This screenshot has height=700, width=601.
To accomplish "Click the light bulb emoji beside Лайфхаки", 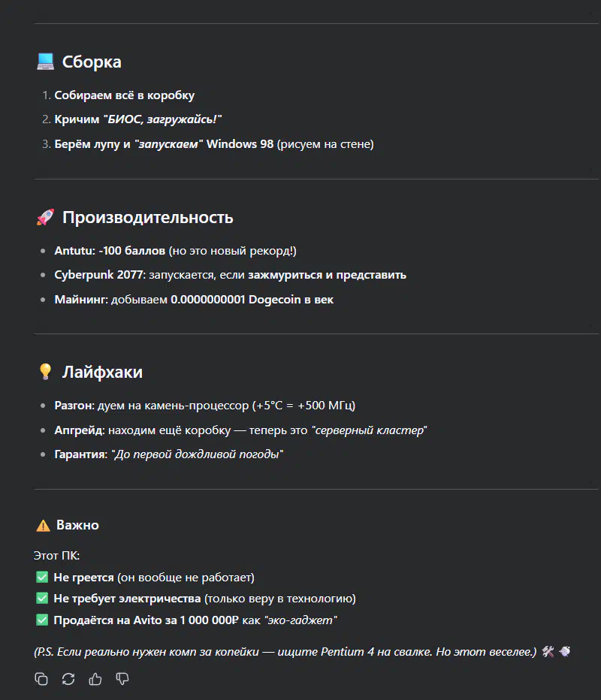I will coord(45,372).
